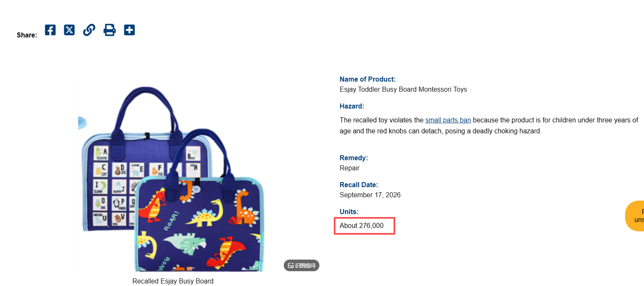Click the Recalled Esjay Busy Board caption
The image size is (644, 286).
click(173, 281)
